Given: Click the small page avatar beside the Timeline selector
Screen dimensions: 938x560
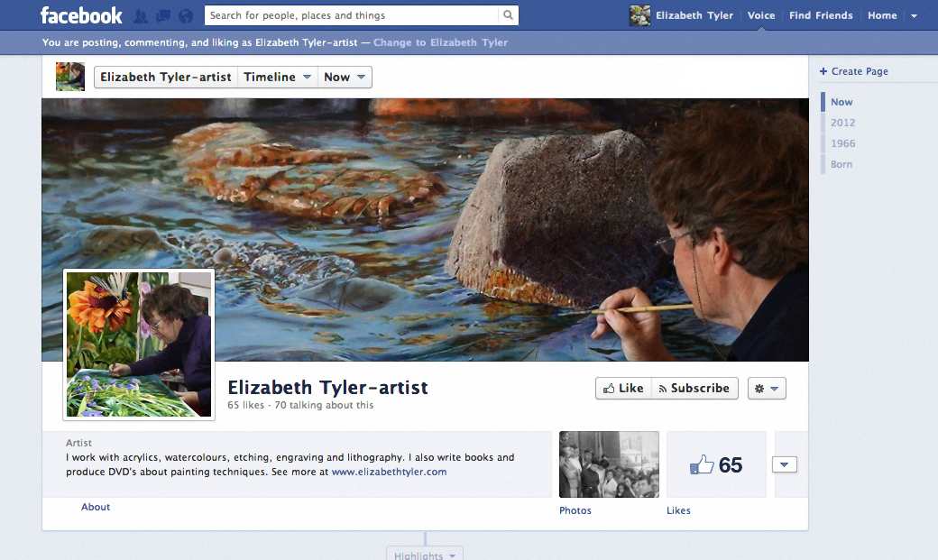Looking at the screenshot, I should pos(69,77).
